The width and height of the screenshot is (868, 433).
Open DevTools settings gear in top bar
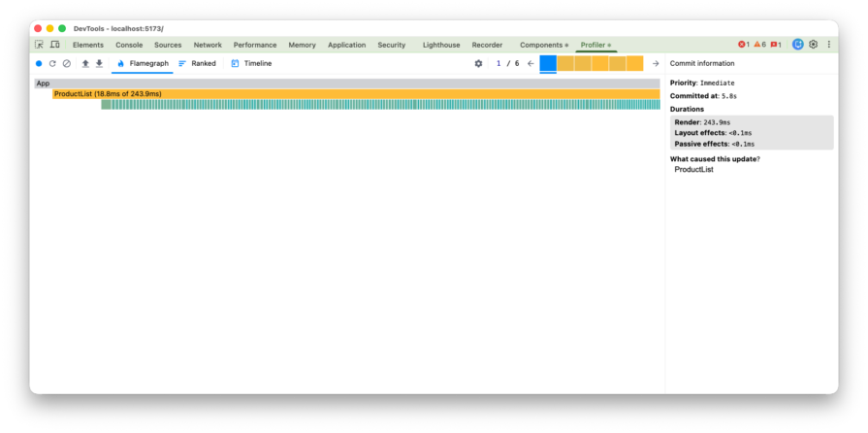(813, 45)
